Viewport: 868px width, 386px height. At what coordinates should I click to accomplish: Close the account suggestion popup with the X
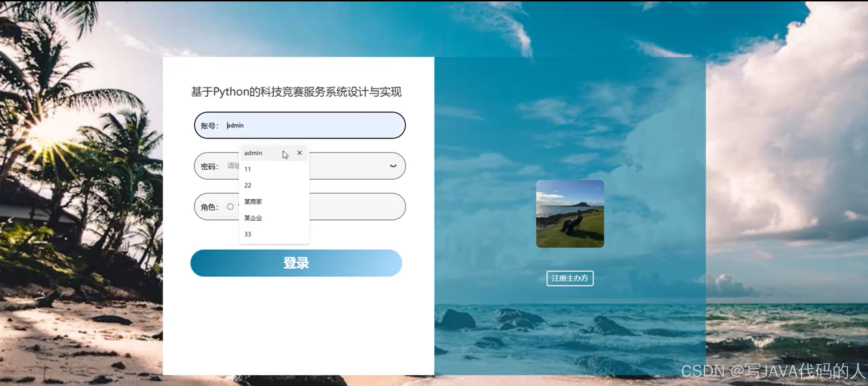300,153
